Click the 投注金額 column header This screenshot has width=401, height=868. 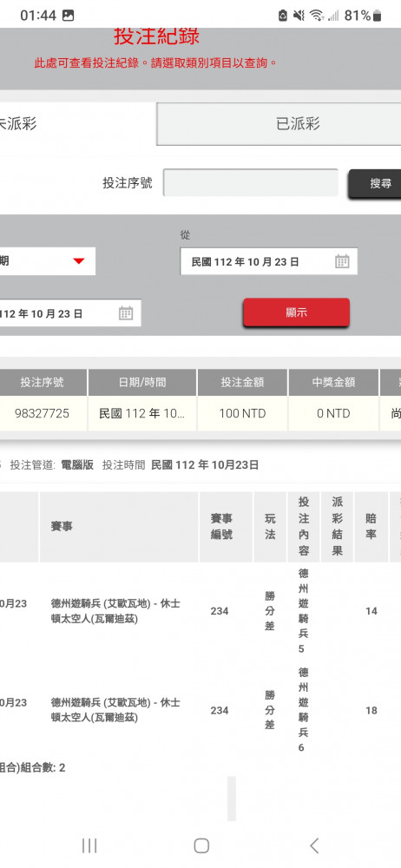click(242, 382)
